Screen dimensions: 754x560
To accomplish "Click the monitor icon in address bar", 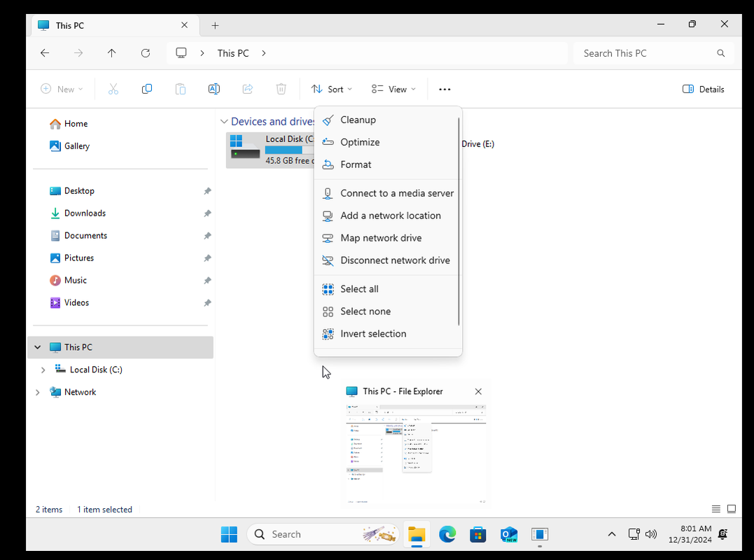I will click(x=181, y=53).
